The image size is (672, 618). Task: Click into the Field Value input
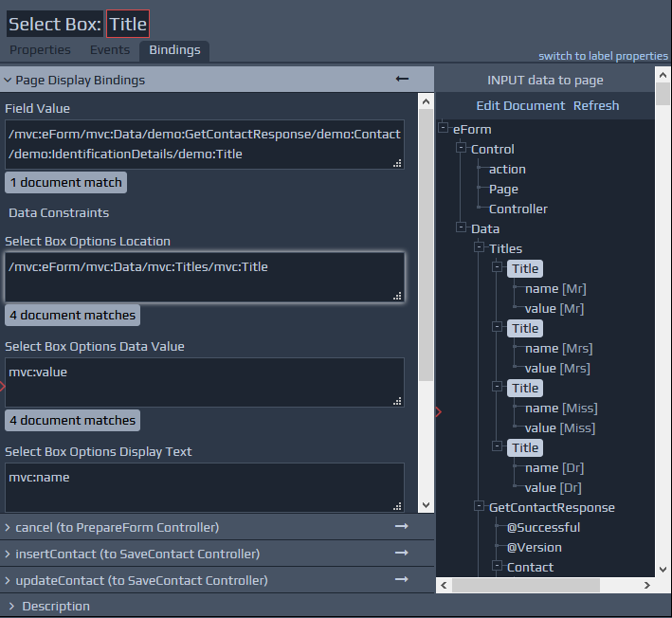tap(205, 144)
